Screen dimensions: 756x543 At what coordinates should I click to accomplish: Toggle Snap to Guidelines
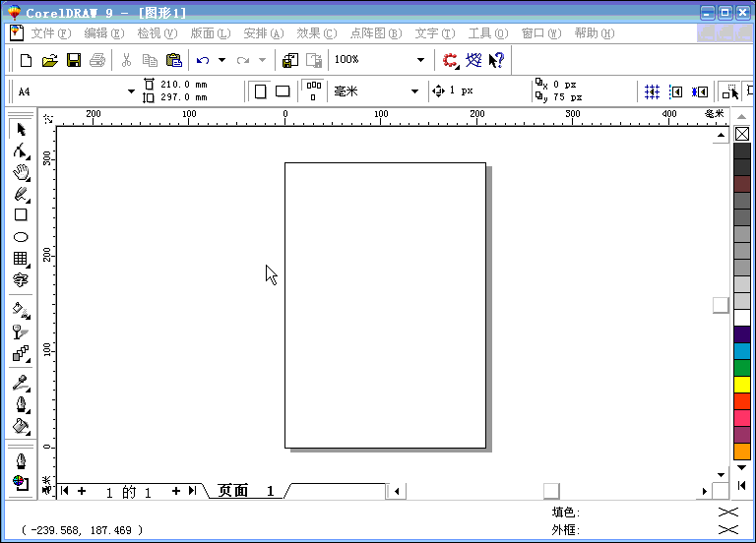pyautogui.click(x=675, y=91)
